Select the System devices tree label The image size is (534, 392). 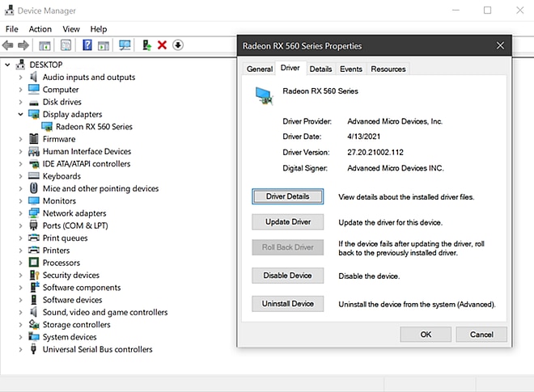(x=70, y=337)
